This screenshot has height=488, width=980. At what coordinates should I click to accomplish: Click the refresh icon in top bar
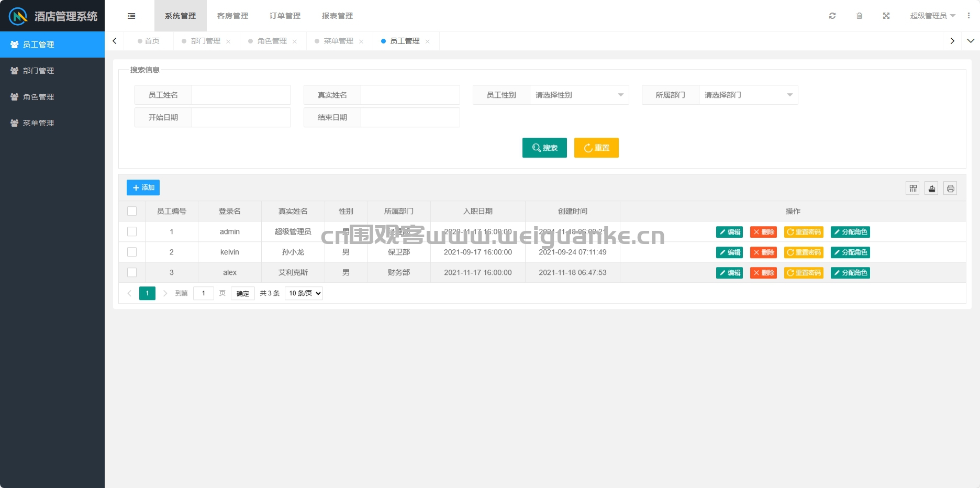(x=832, y=16)
